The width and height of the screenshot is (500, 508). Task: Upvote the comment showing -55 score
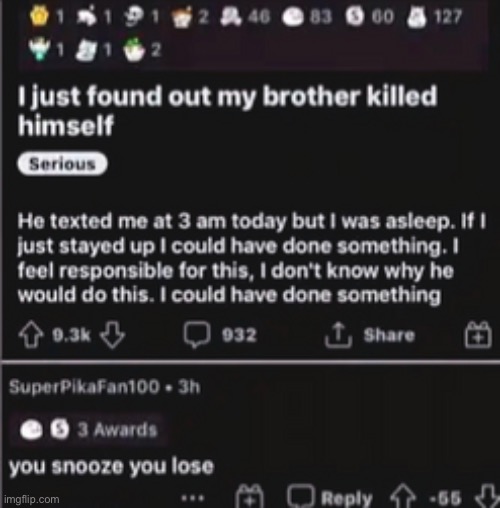pyautogui.click(x=403, y=497)
